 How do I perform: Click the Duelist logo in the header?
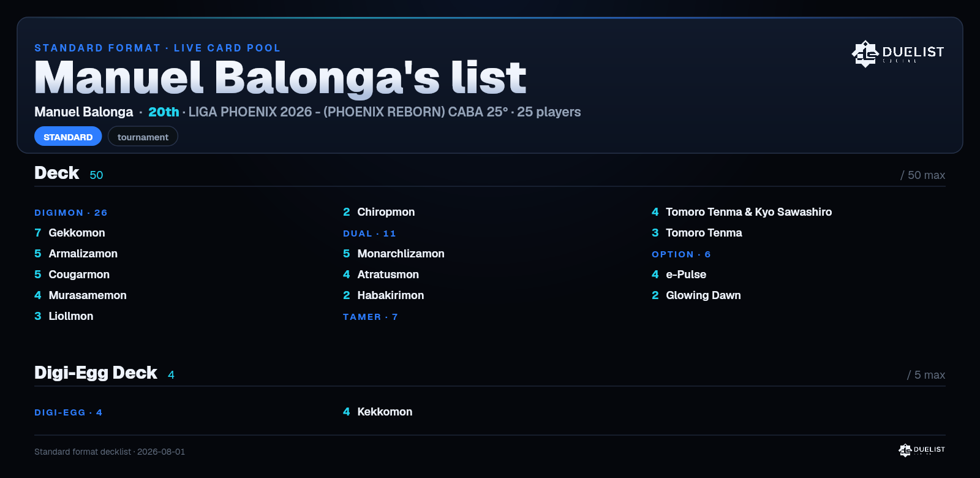tap(898, 53)
